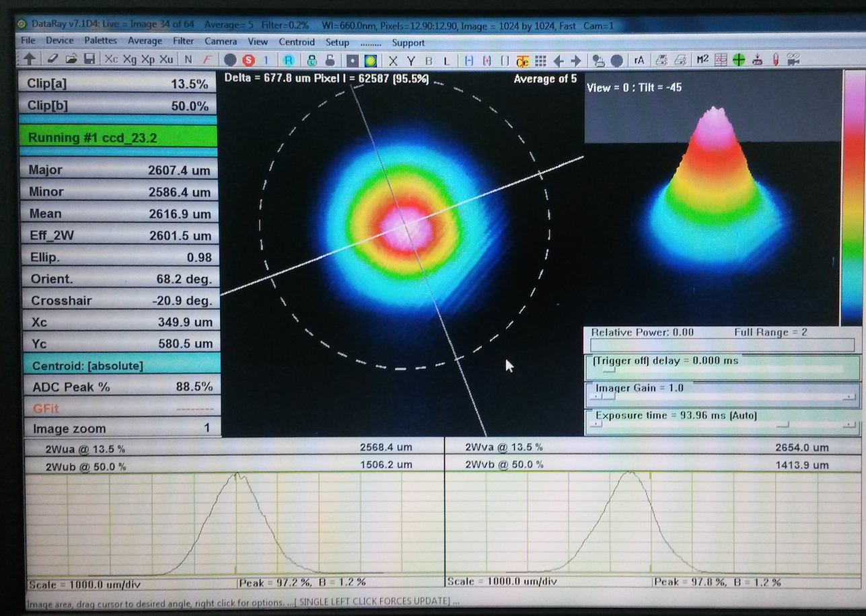Click the Clip[b] 50.0% button
Screen dimensions: 866x616
pyautogui.click(x=118, y=106)
